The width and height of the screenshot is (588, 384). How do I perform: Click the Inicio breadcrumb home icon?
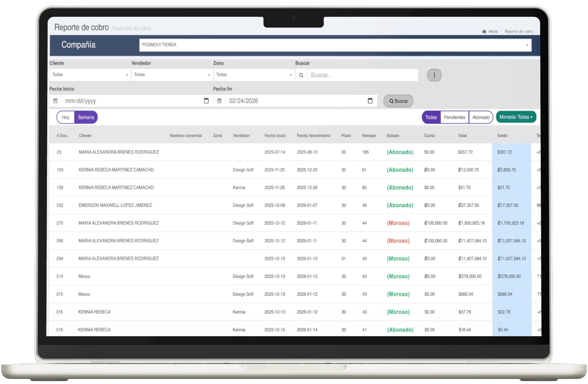click(x=484, y=32)
